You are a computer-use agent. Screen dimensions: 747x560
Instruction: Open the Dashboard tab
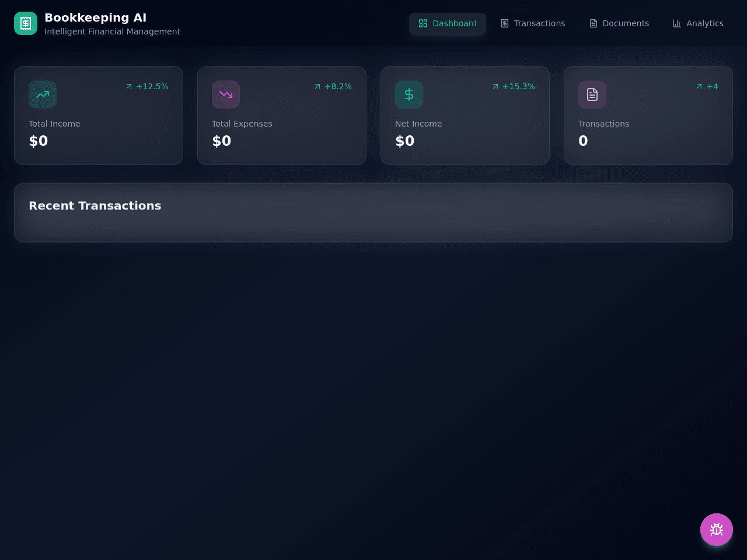[x=448, y=23]
